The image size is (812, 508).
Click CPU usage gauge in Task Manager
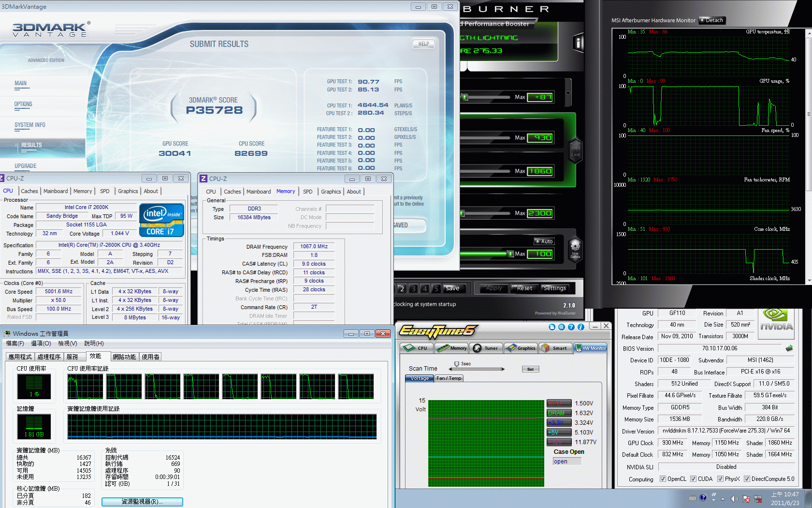[34, 386]
